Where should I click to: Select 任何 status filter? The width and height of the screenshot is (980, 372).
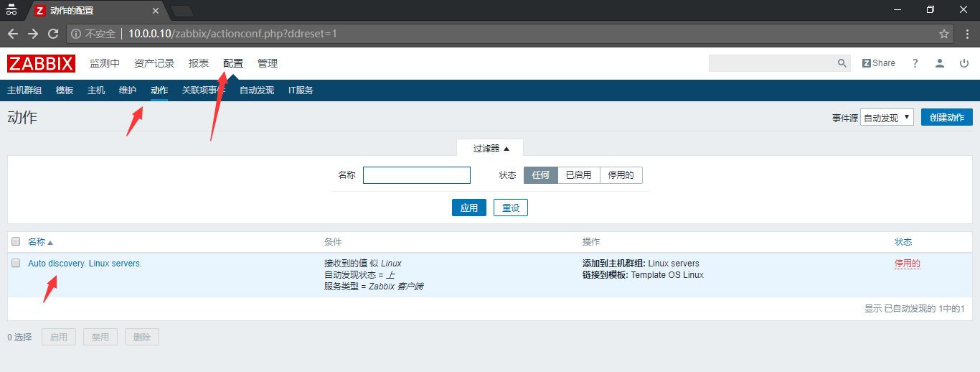[x=541, y=175]
